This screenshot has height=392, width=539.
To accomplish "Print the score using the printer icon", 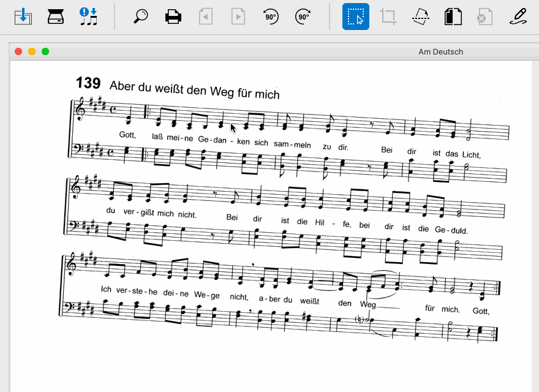I will 173,17.
